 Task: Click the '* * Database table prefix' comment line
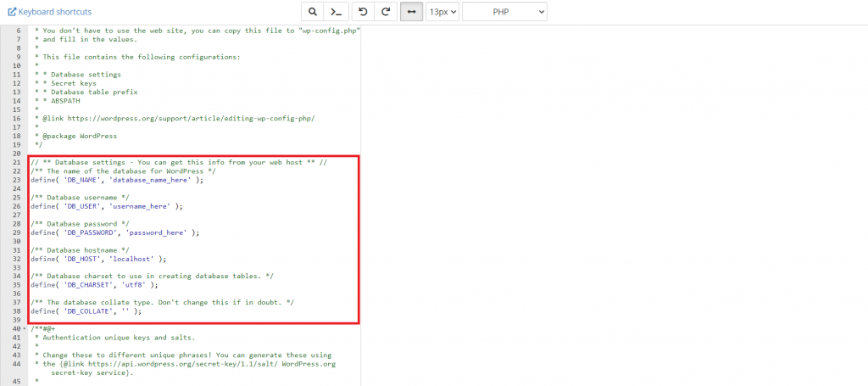click(86, 92)
